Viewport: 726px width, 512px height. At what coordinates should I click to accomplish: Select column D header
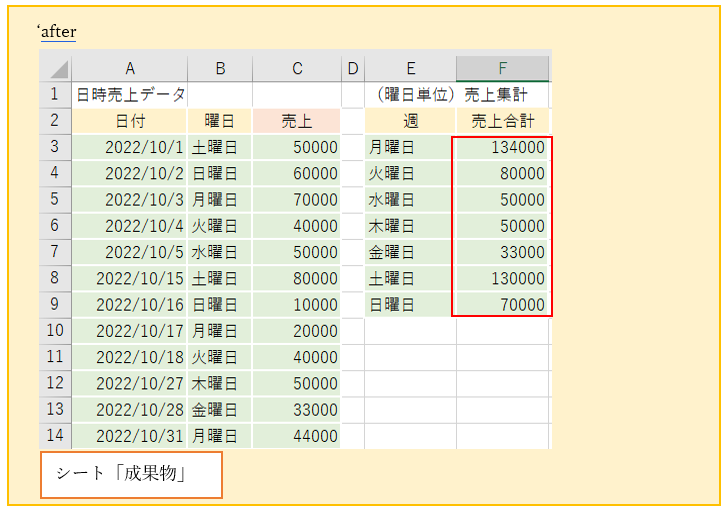pyautogui.click(x=352, y=69)
